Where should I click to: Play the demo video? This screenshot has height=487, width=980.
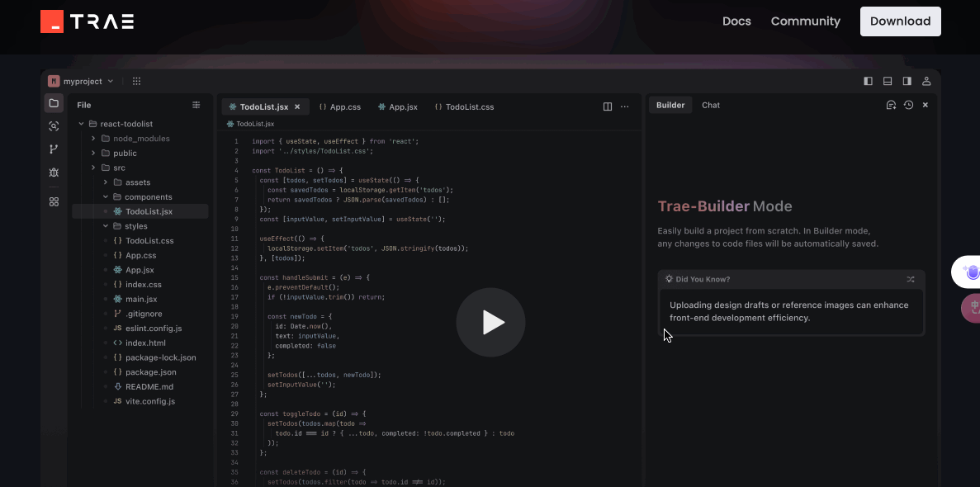click(x=490, y=323)
